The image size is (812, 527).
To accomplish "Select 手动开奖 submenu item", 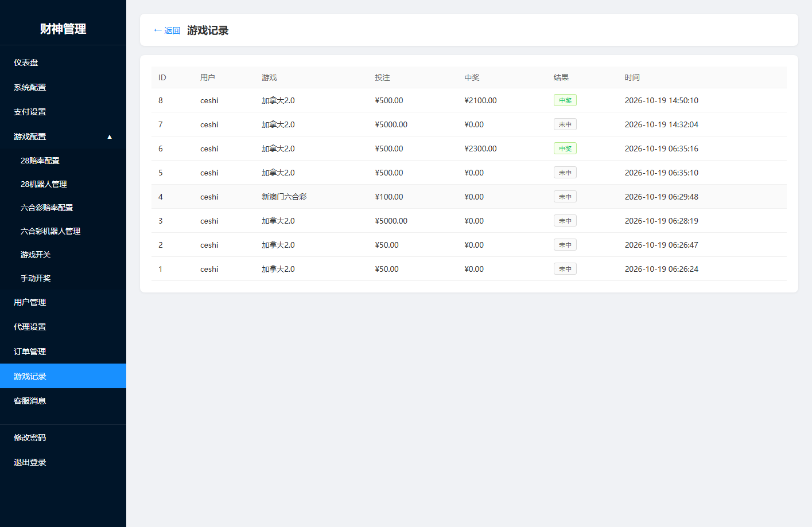I will coord(63,278).
